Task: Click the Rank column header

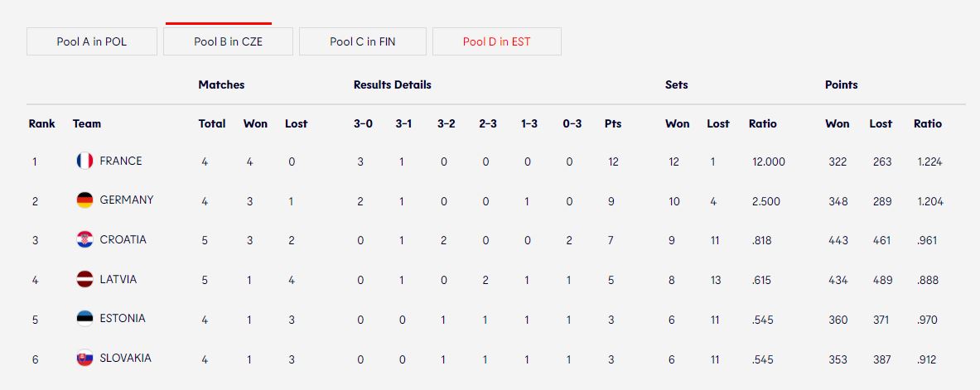Action: point(42,123)
